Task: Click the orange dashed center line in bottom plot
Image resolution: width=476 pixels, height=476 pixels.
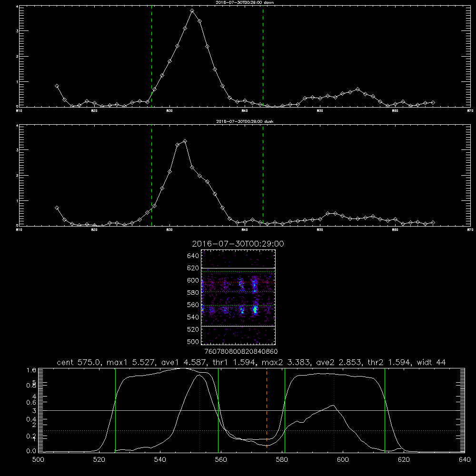Action: (267, 410)
